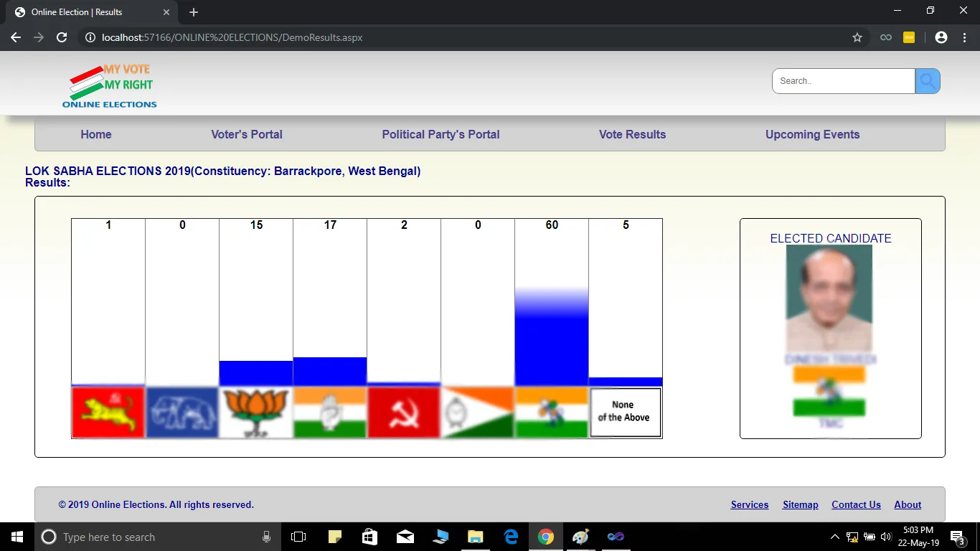Open Upcoming Events menu
This screenshot has width=980, height=551.
812,134
